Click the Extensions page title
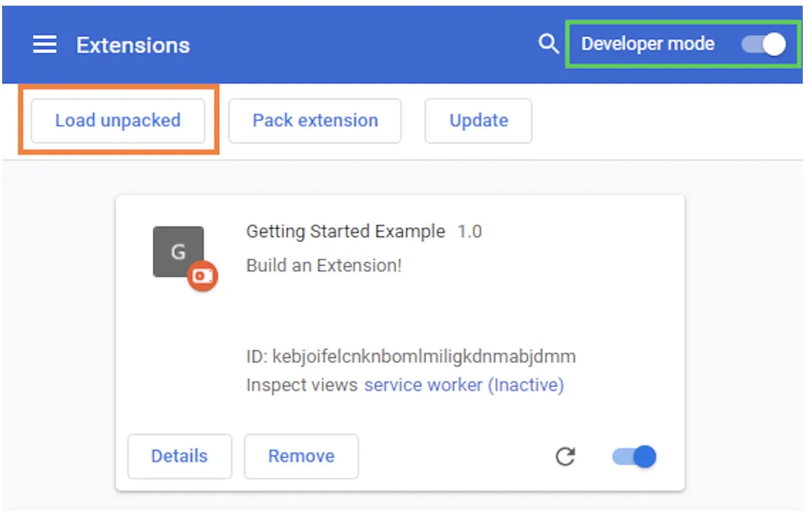Viewport: 812px width, 512px height. pyautogui.click(x=133, y=46)
